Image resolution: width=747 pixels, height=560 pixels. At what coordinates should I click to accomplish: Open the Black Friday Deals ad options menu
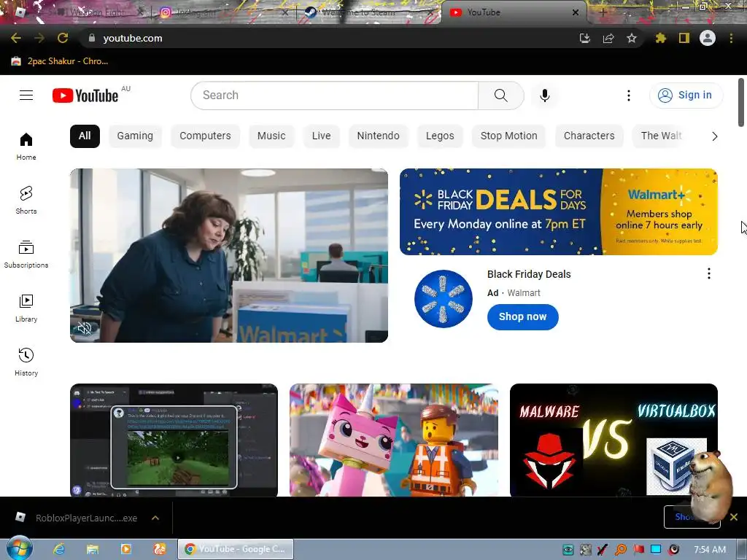point(709,273)
